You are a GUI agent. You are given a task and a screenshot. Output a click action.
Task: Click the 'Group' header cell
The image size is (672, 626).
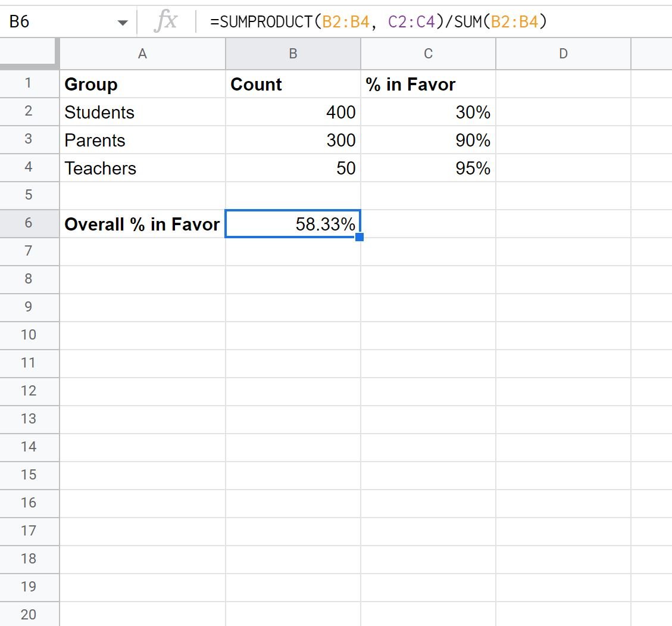tap(142, 83)
